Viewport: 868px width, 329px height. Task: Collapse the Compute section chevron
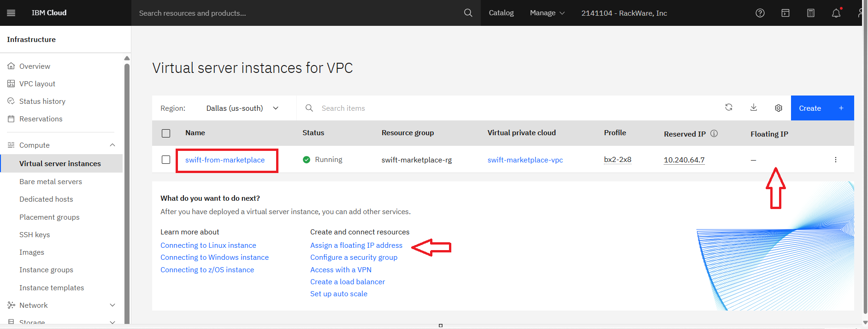(x=112, y=145)
